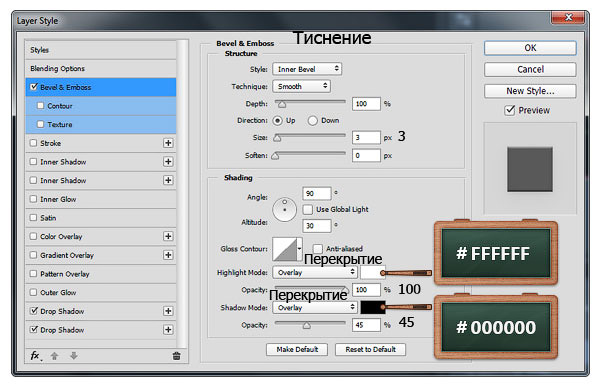Click the Size value field
Screen dimensions: 600x387
pos(366,137)
